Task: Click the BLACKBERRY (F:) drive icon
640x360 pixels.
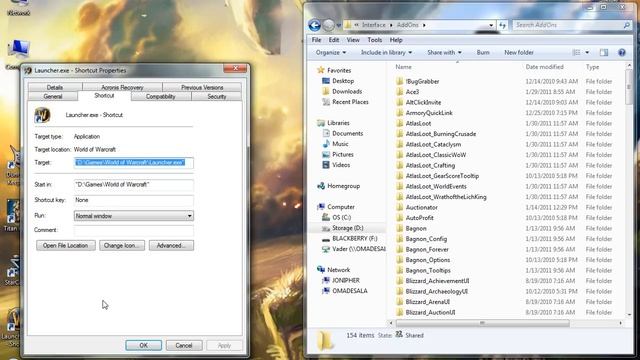Action: 326,238
